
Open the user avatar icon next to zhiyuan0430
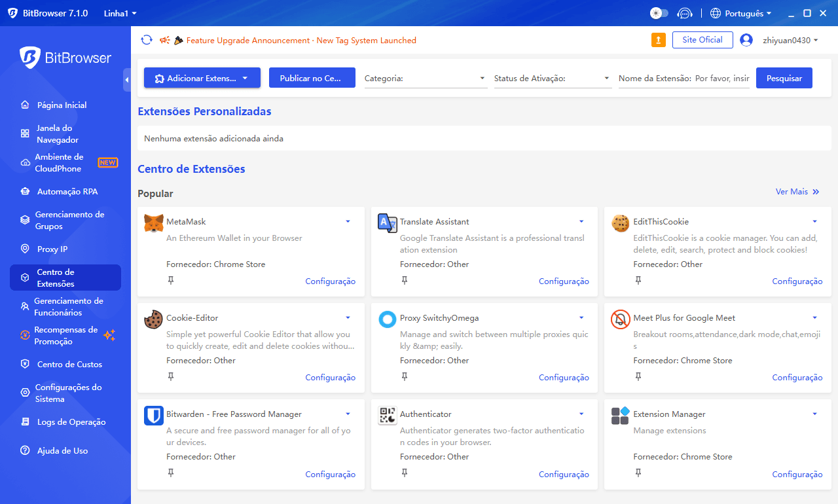[x=746, y=40]
